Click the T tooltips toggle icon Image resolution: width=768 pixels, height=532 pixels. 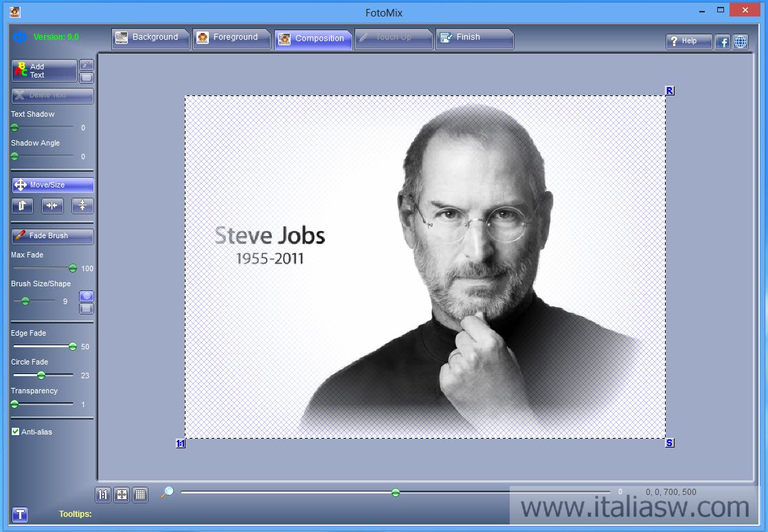[20, 514]
